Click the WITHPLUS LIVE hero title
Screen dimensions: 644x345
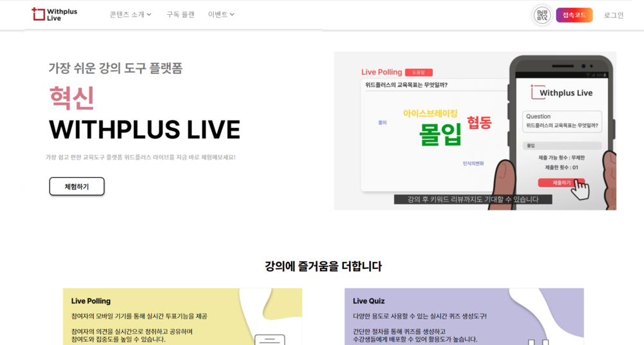144,130
